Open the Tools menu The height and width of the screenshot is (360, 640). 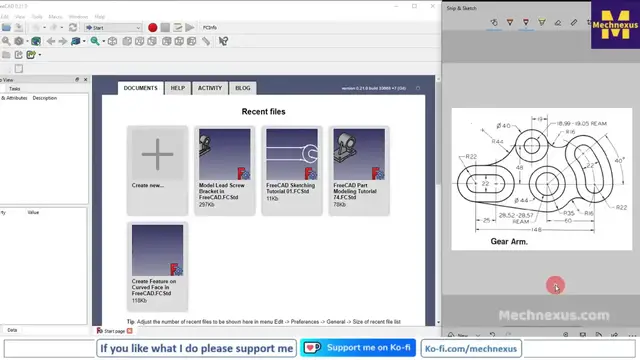(x=37, y=17)
